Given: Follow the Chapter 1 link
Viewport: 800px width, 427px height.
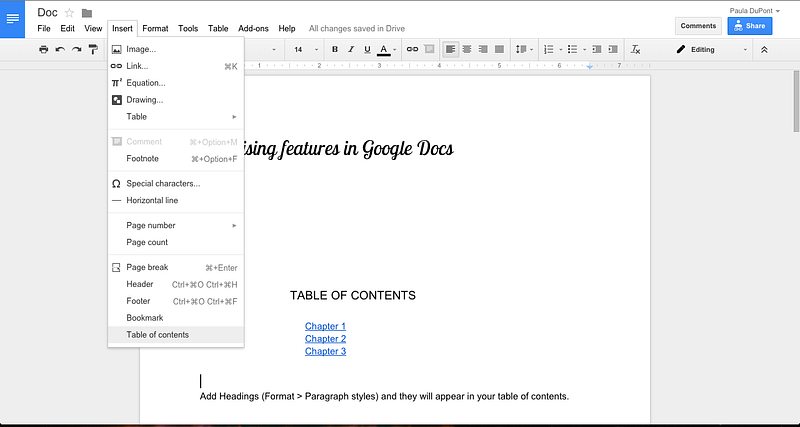Looking at the screenshot, I should pos(326,326).
